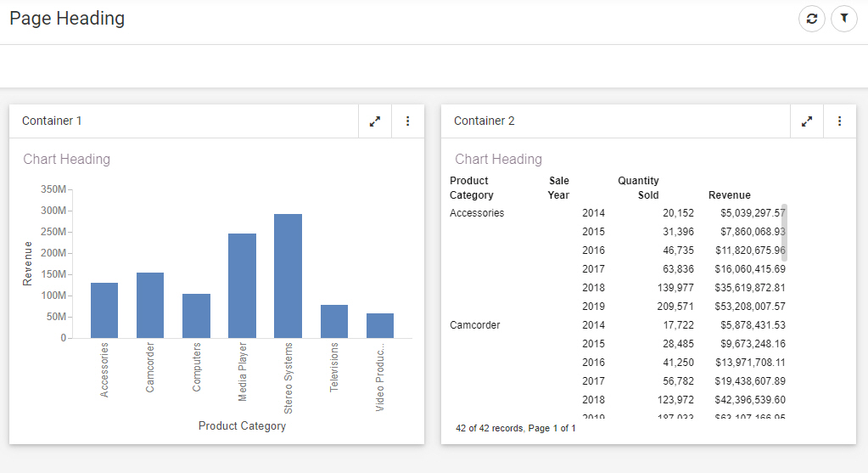Click the Stereo Systems bar

tap(288, 276)
